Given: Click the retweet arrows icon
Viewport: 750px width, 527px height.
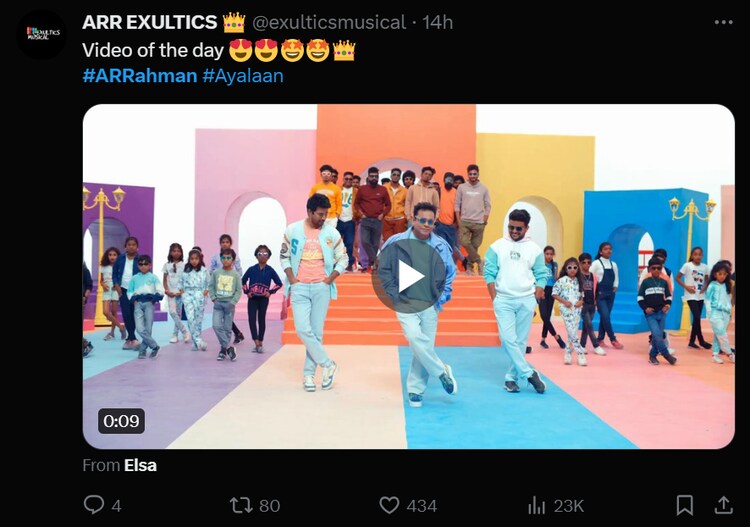Looking at the screenshot, I should click(x=241, y=505).
